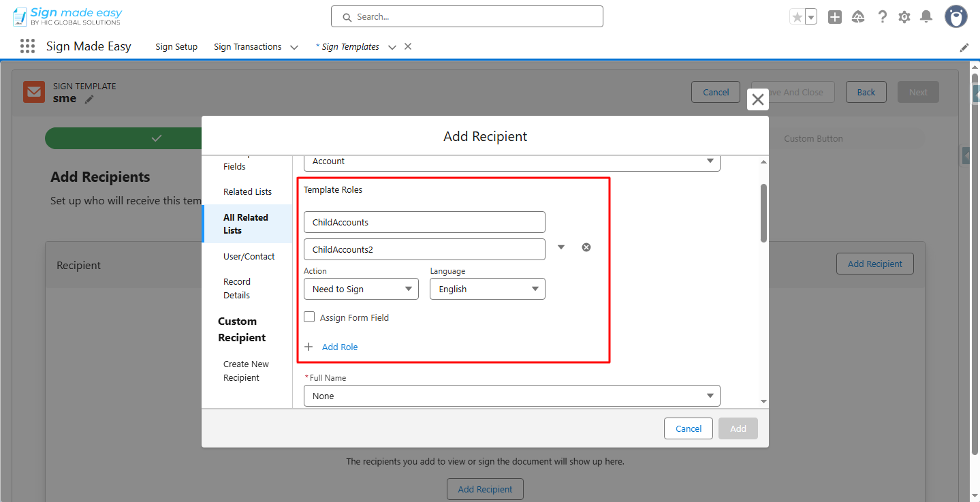980x502 pixels.
Task: Click the Help question mark icon
Action: pos(882,16)
